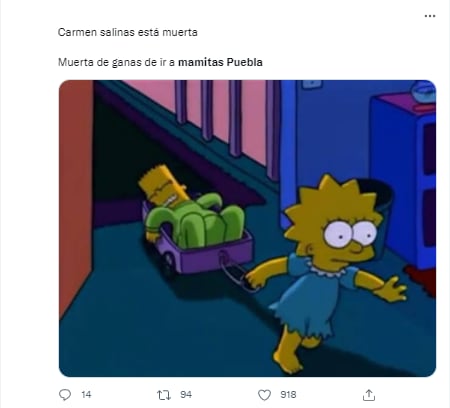This screenshot has width=450, height=408.
Task: Open the list of 94 retweets
Action: pyautogui.click(x=186, y=395)
